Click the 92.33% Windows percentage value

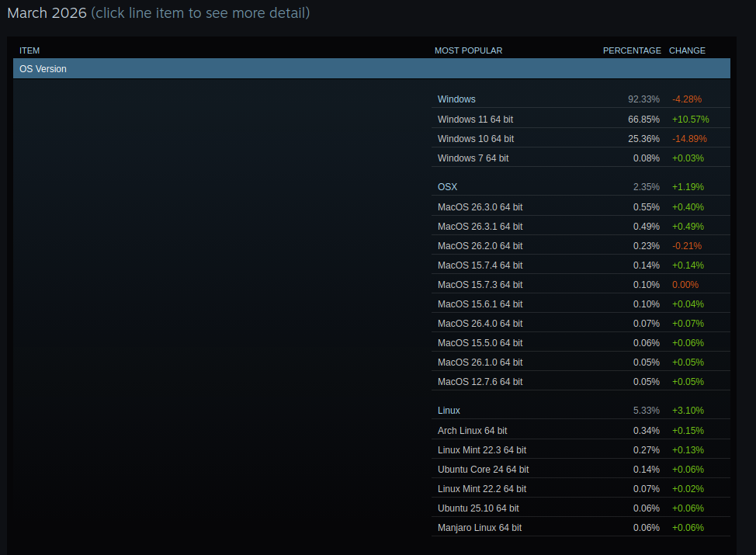pyautogui.click(x=643, y=99)
